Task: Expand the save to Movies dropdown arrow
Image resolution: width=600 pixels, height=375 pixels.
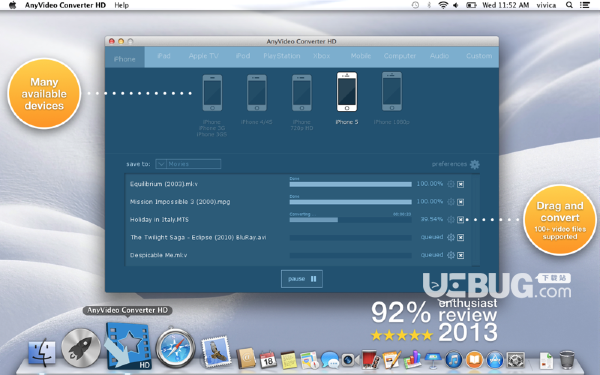Action: click(x=161, y=164)
